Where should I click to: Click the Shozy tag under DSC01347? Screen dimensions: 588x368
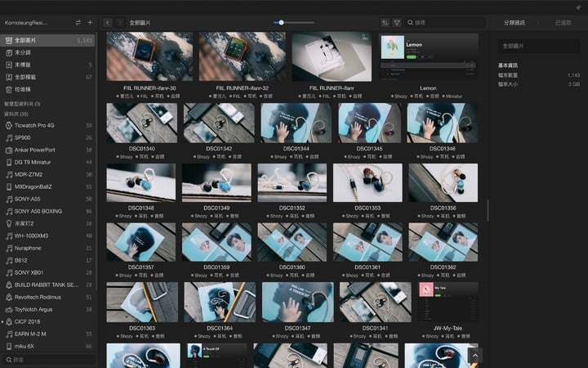pyautogui.click(x=280, y=336)
